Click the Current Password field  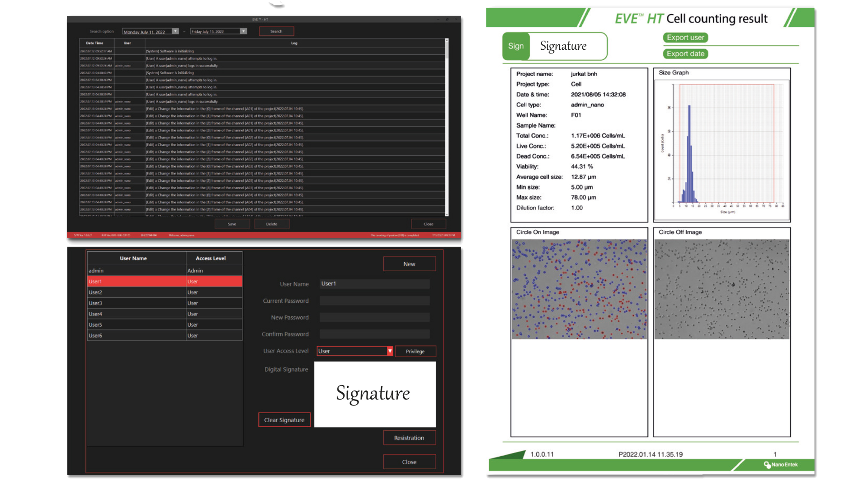point(374,301)
